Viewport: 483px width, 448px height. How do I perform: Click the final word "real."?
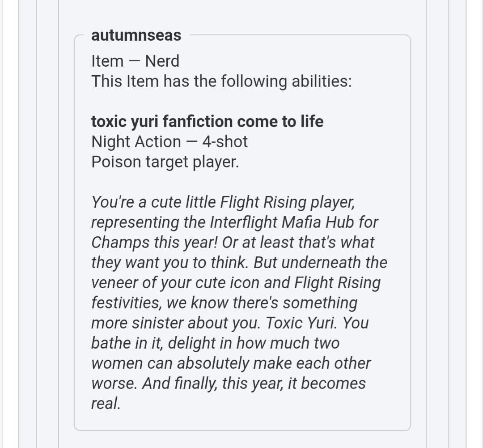(x=106, y=404)
